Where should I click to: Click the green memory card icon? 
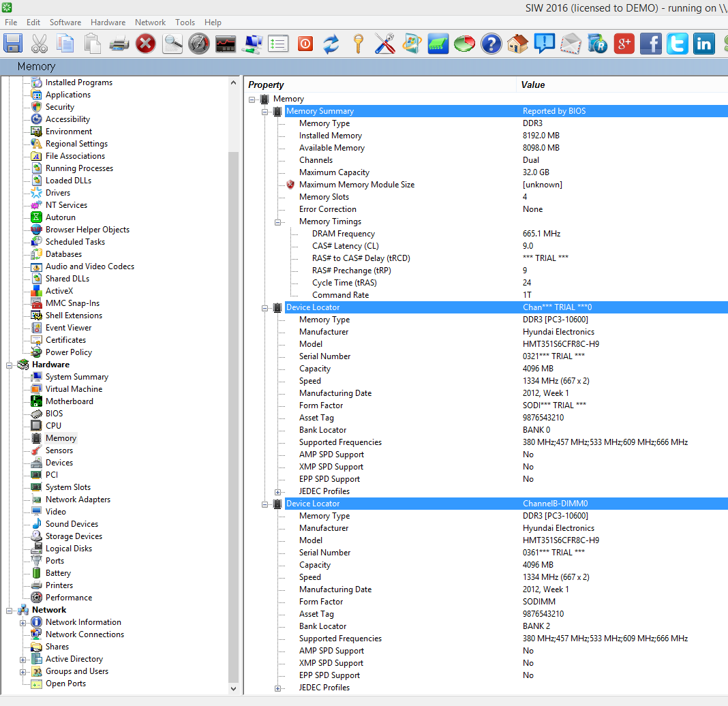pos(438,44)
